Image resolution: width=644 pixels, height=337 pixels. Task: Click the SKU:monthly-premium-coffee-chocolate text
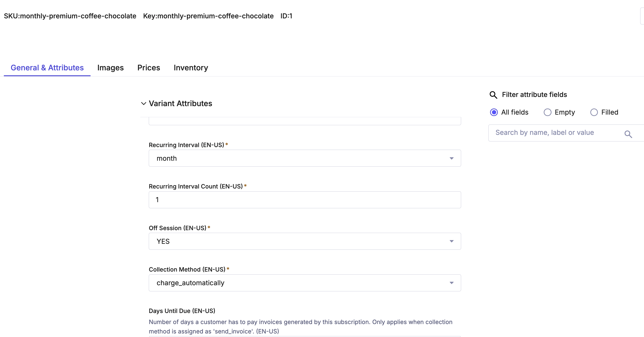click(x=70, y=16)
